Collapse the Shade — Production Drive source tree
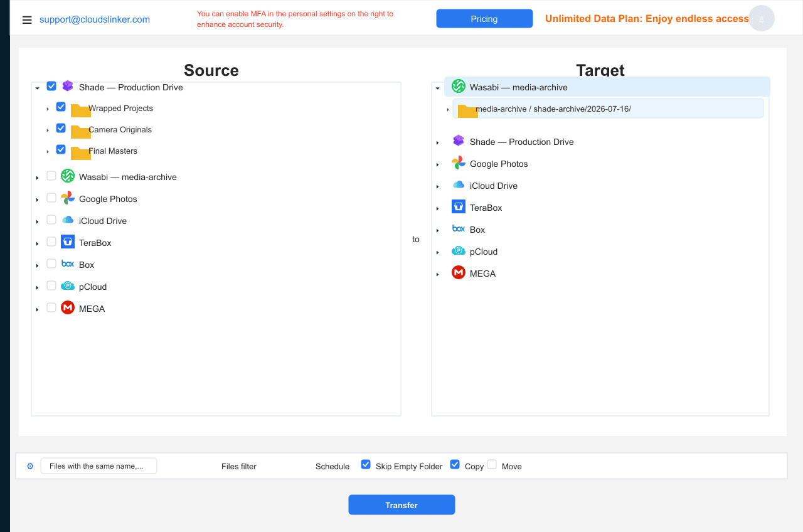Image resolution: width=803 pixels, height=532 pixels. 38,88
